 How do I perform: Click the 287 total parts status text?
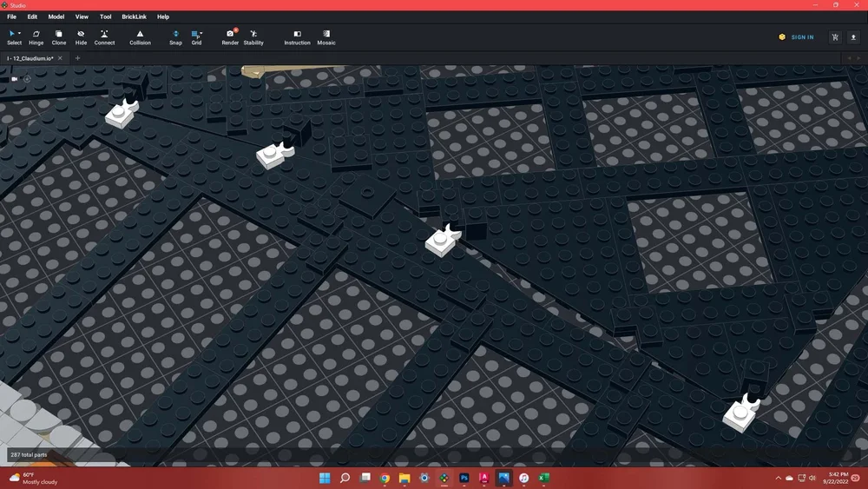(x=29, y=454)
